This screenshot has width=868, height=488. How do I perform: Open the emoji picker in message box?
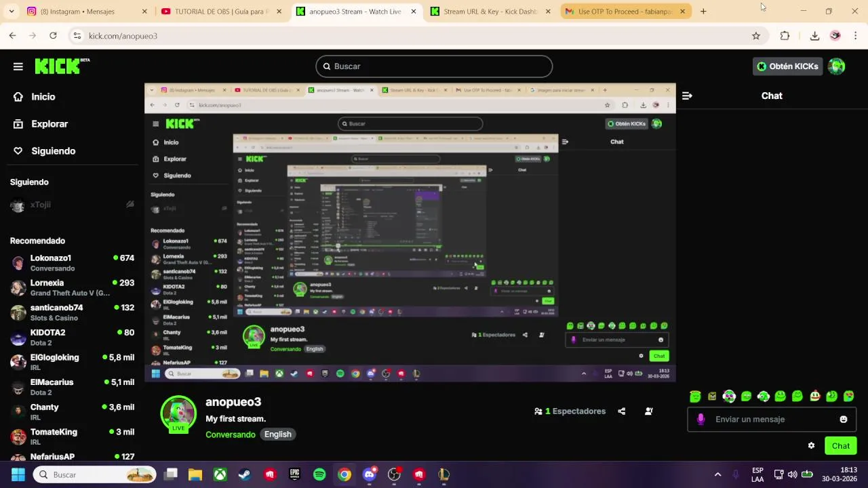click(x=844, y=420)
